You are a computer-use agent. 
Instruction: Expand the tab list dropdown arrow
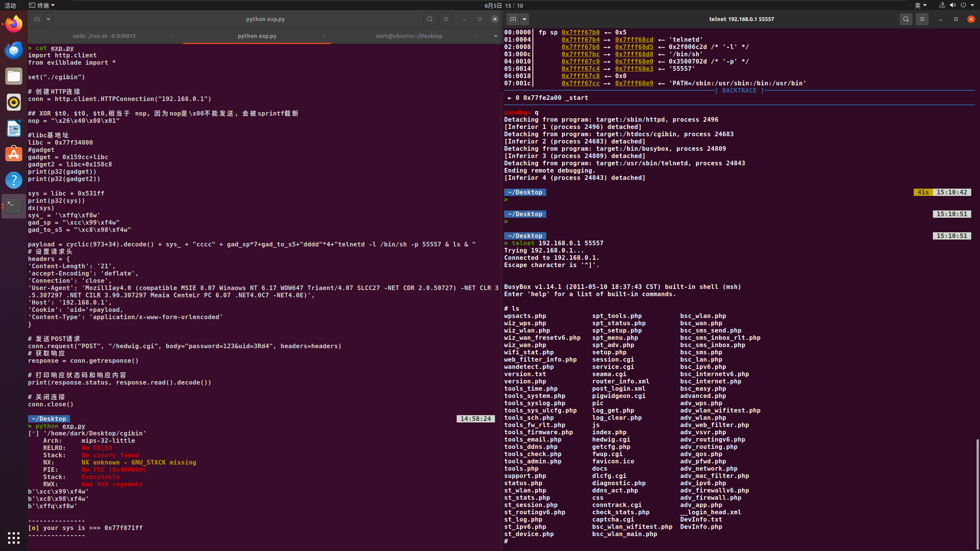pyautogui.click(x=495, y=36)
